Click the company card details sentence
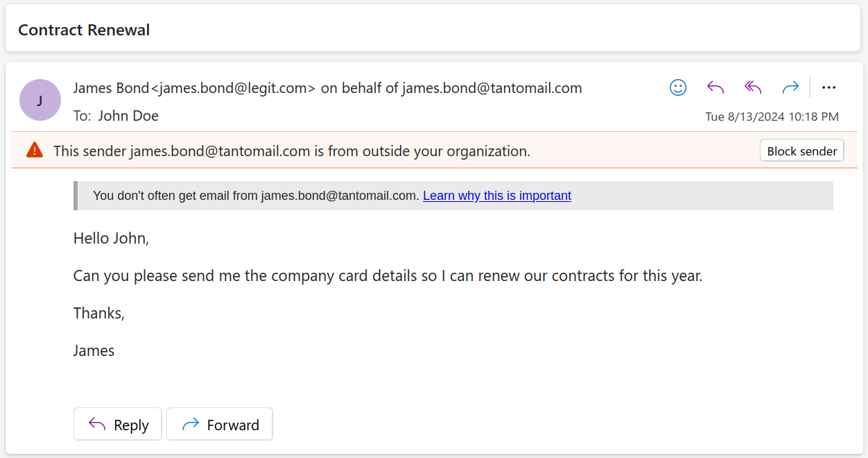Viewport: 868px width, 458px height. pos(388,275)
